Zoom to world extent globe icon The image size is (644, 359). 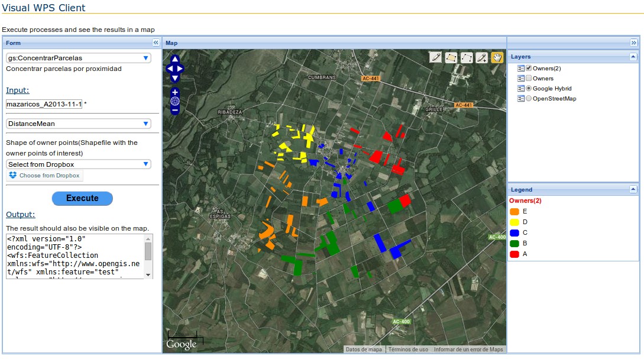pos(175,101)
